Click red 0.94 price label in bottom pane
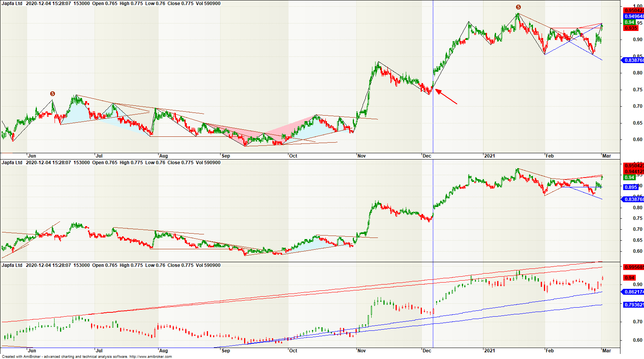The width and height of the screenshot is (644, 359). click(629, 278)
